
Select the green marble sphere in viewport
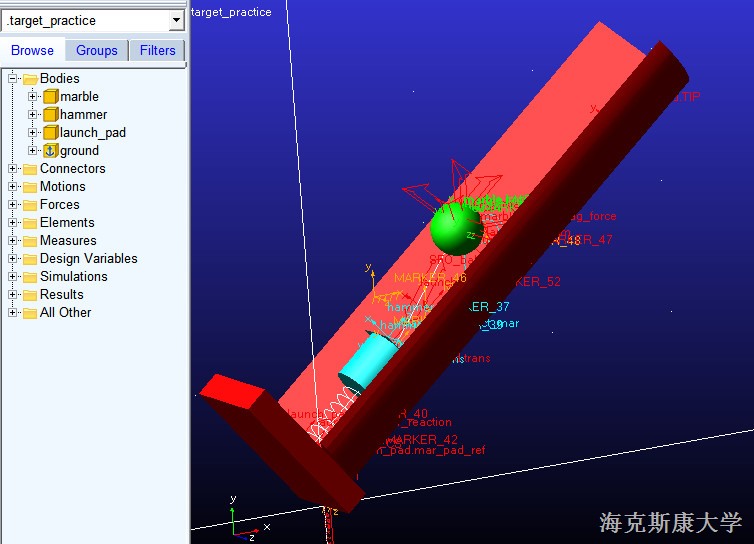click(x=454, y=229)
